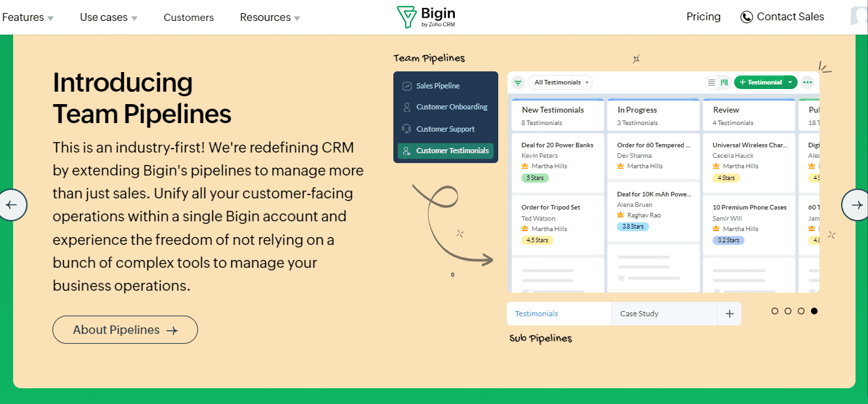Click the Sales Pipeline icon
The width and height of the screenshot is (868, 404).
click(x=406, y=86)
